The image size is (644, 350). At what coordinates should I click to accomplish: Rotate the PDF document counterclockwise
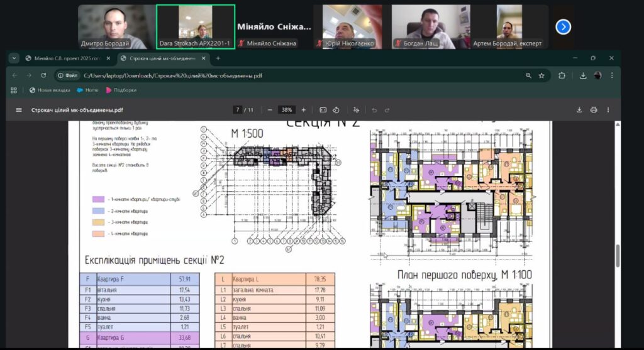pos(336,110)
